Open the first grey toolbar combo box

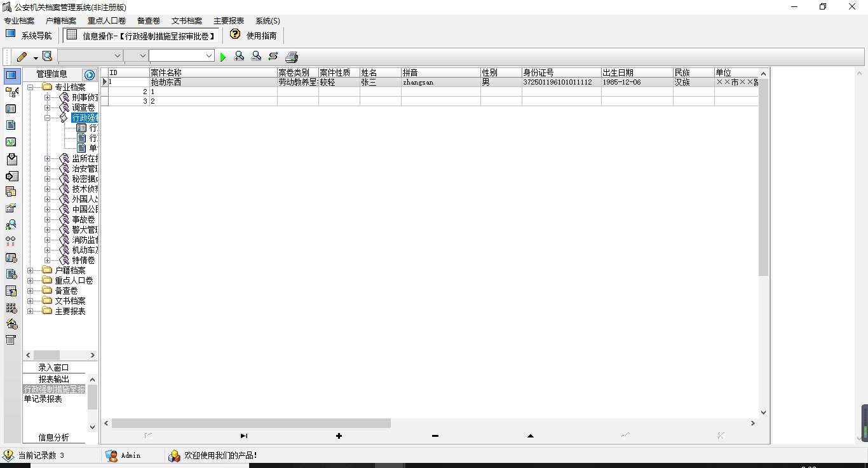pos(90,56)
